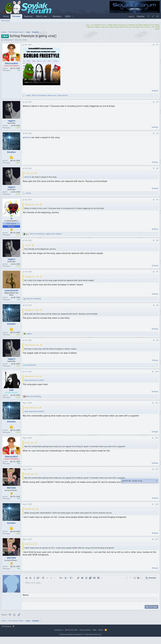Click the insert media icon
This screenshot has width=161, height=644.
pos(90,578)
